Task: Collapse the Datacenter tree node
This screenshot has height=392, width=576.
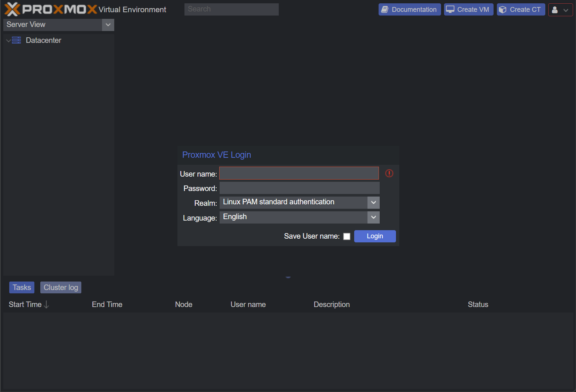Action: point(8,40)
